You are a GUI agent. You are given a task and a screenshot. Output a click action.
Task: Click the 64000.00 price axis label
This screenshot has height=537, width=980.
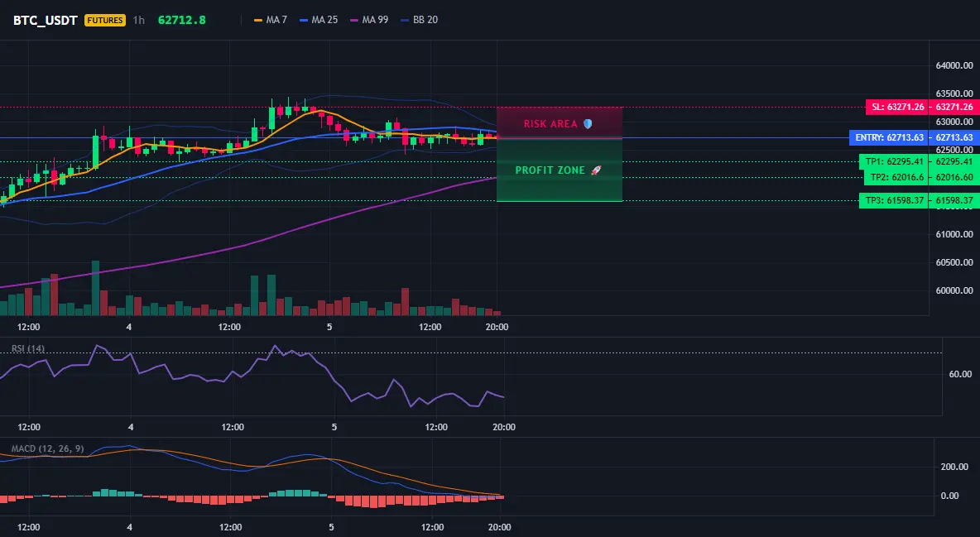pyautogui.click(x=954, y=65)
